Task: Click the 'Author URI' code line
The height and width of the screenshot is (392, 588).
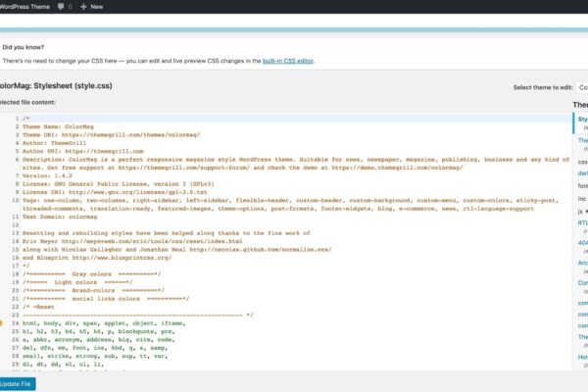Action: click(83, 152)
